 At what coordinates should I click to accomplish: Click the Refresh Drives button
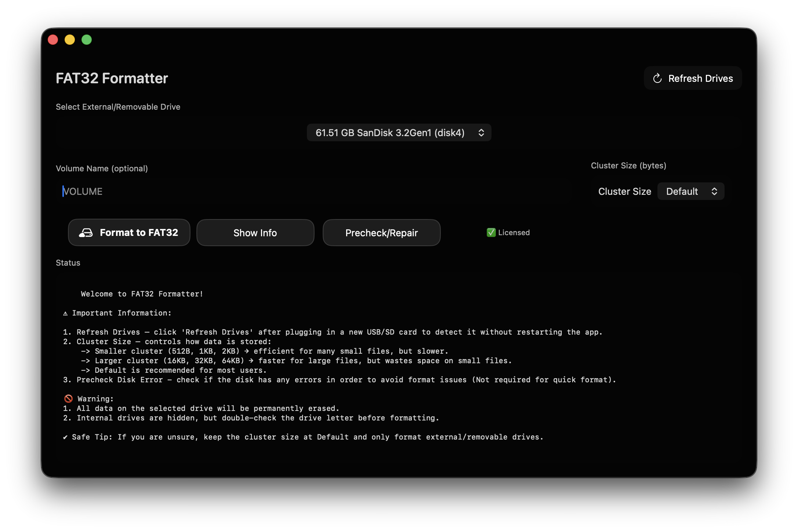(693, 78)
